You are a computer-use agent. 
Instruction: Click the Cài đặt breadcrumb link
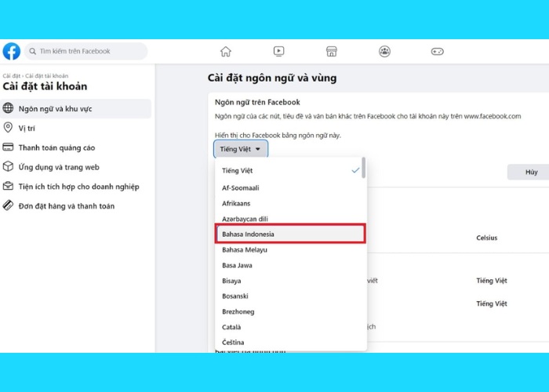[10, 74]
